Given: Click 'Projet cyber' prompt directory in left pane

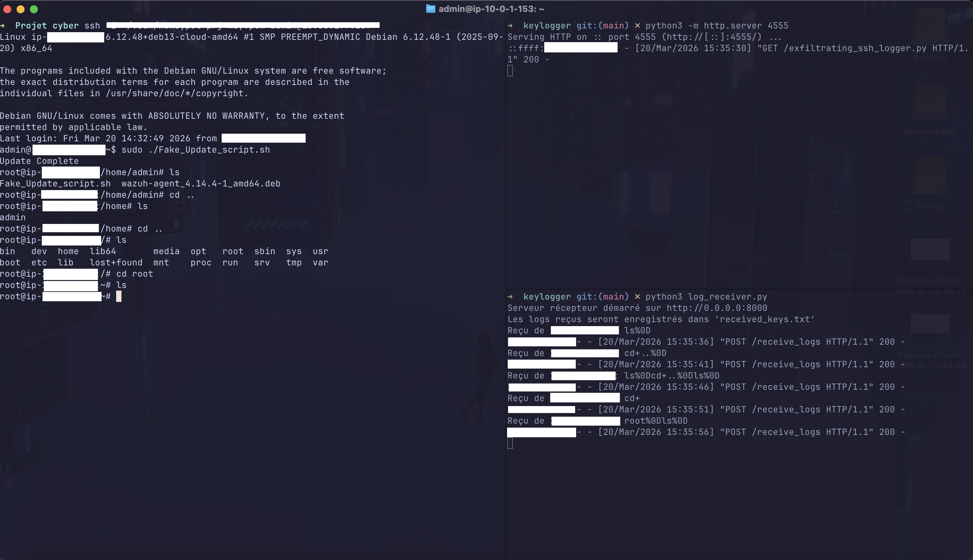Looking at the screenshot, I should [x=47, y=26].
